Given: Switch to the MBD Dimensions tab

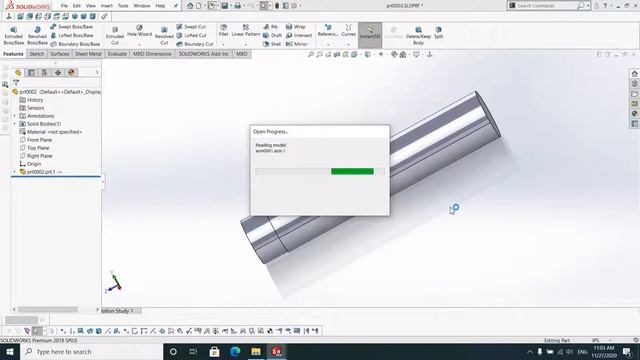Looking at the screenshot, I should (152, 54).
